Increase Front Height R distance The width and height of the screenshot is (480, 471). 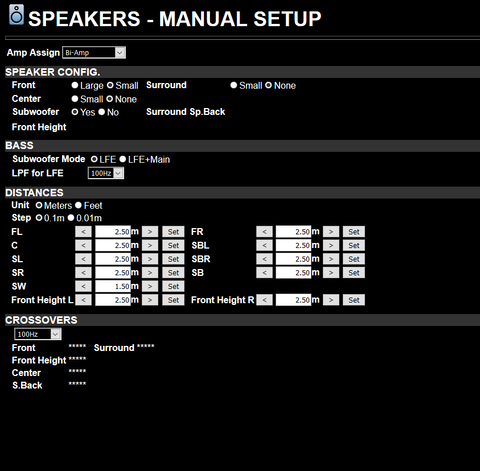click(331, 300)
